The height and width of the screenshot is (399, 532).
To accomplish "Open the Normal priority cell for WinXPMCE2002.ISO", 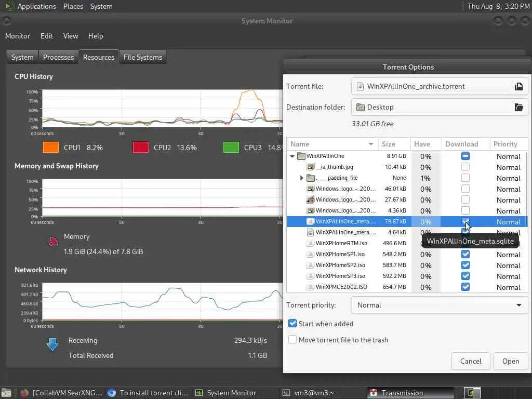I will [x=508, y=287].
